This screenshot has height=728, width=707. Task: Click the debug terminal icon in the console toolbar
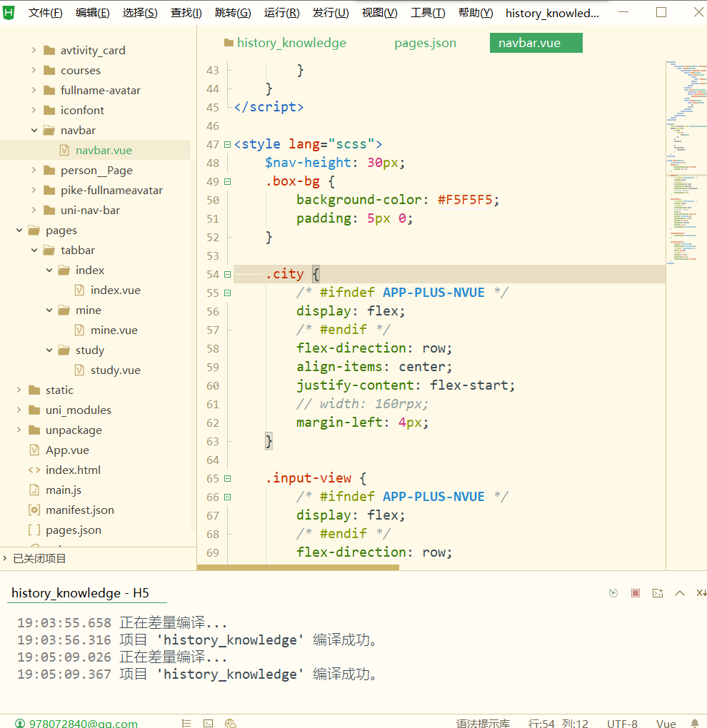click(658, 593)
